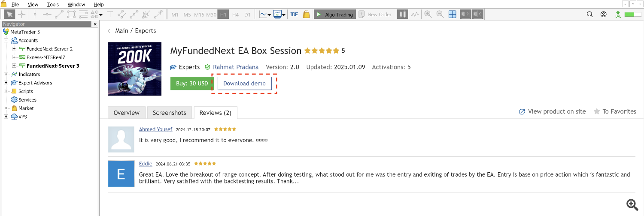The height and width of the screenshot is (216, 644).
Task: Click the tile windows grid icon
Action: click(x=452, y=15)
